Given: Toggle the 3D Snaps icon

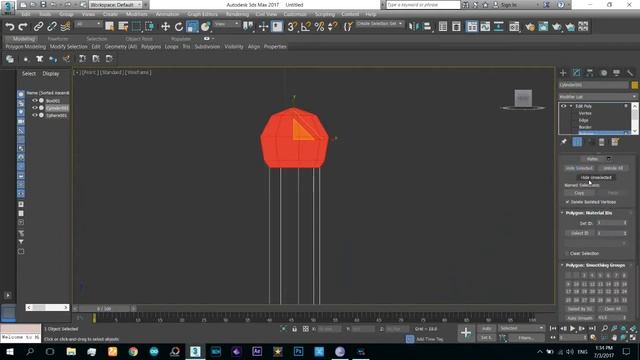Looking at the screenshot, I should 292,27.
